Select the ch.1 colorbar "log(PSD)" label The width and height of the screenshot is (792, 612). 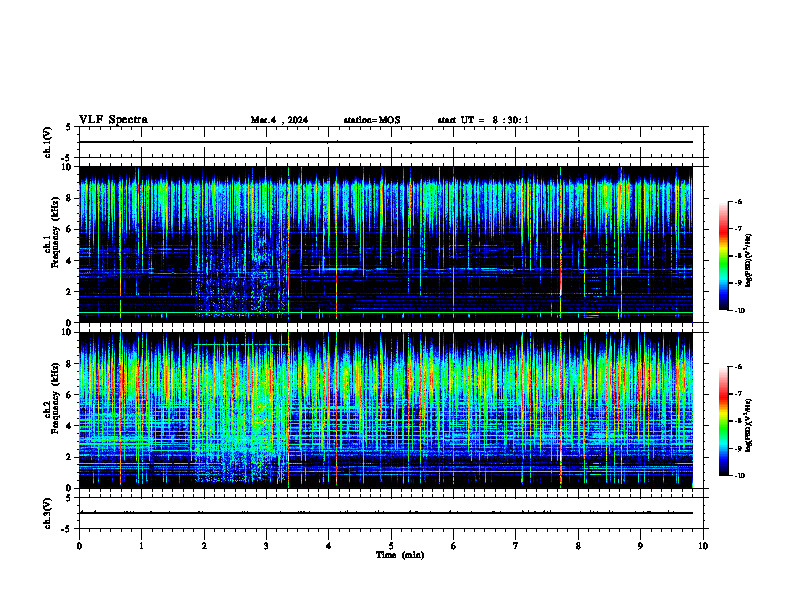coord(748,260)
